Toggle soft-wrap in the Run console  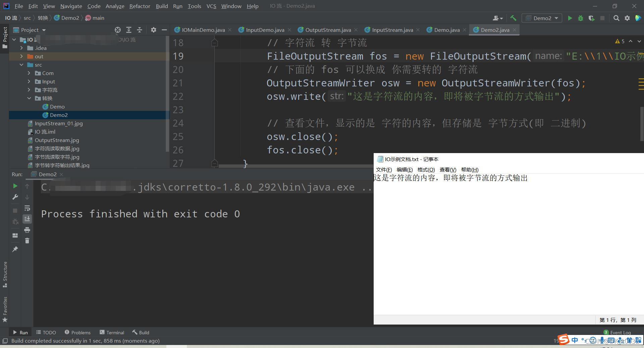(27, 208)
